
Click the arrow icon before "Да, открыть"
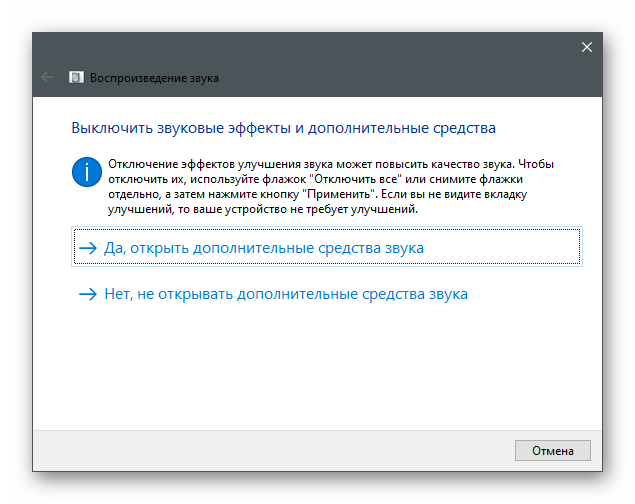88,248
